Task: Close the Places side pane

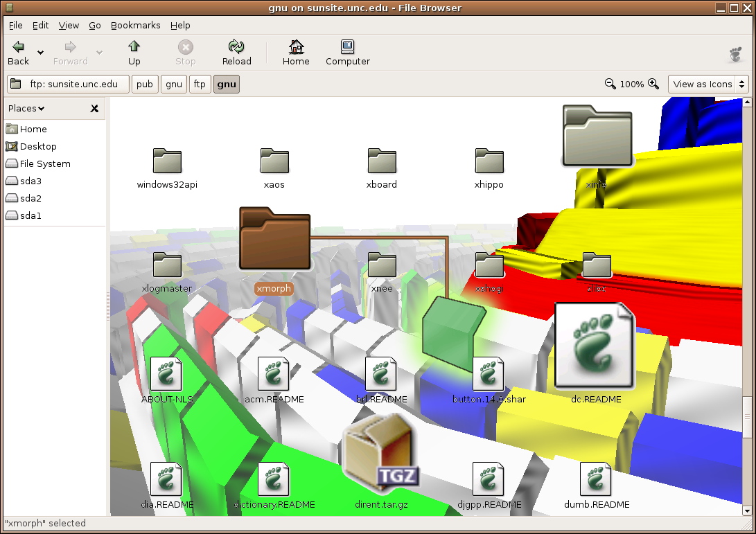Action: click(x=94, y=109)
